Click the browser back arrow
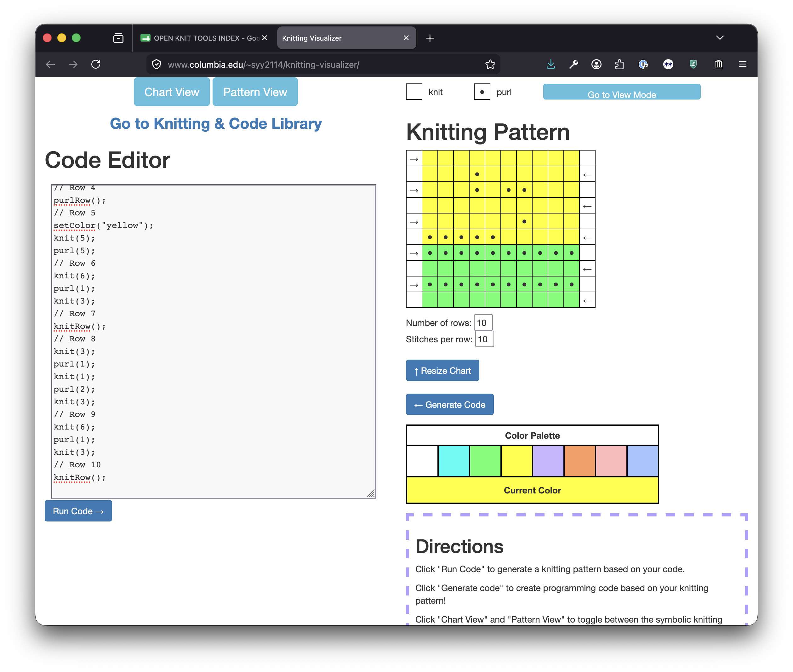This screenshot has height=672, width=793. coord(50,64)
